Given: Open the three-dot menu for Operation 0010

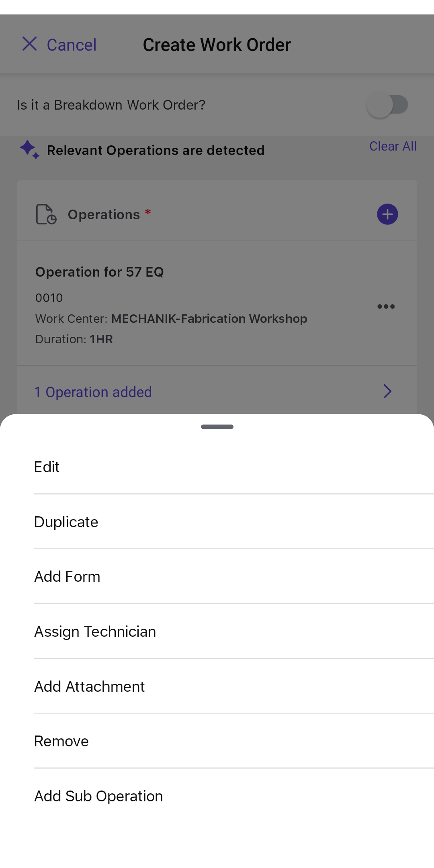Looking at the screenshot, I should pos(386,307).
